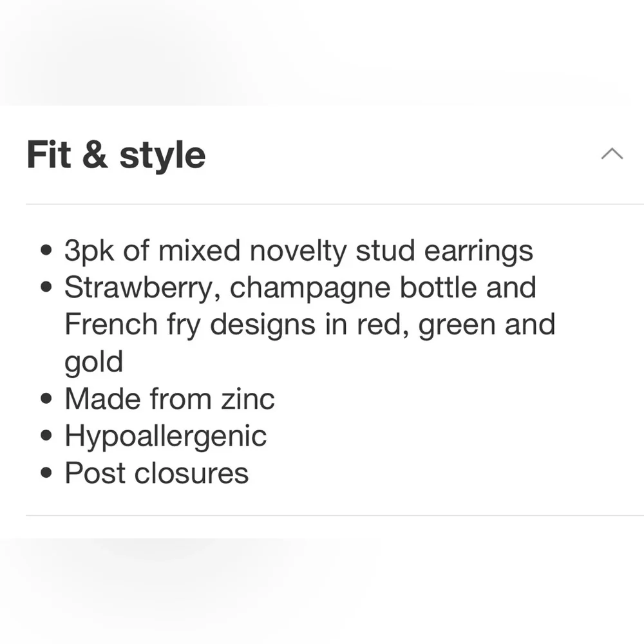Click the word green in the description
The width and height of the screenshot is (644, 644).
[457, 325]
